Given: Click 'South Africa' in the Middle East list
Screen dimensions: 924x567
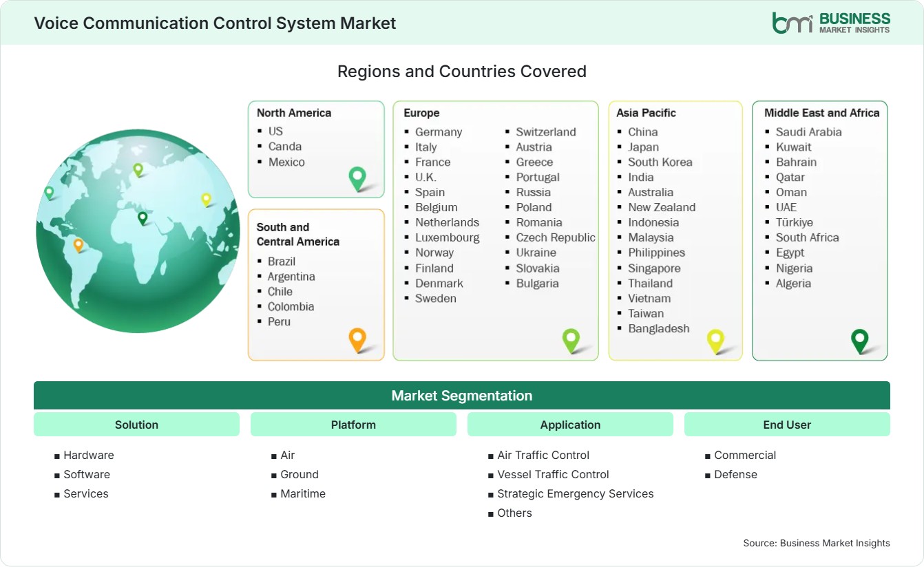Looking at the screenshot, I should pos(808,237).
